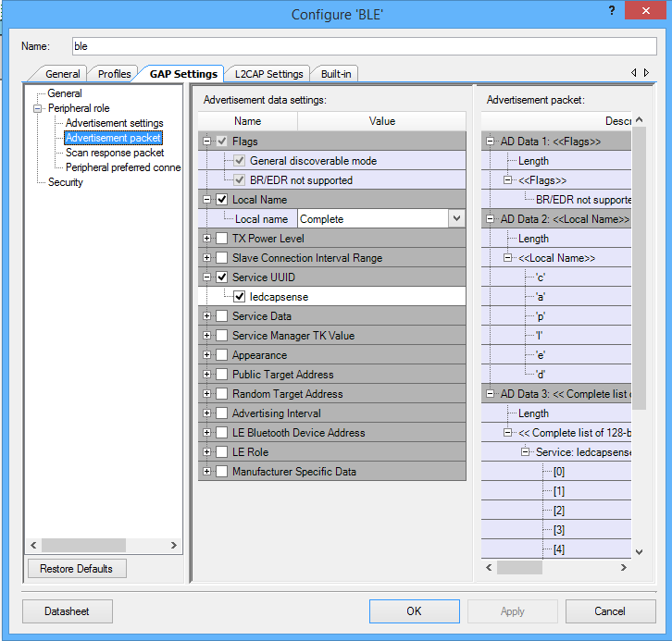Viewport: 672px width, 641px height.
Task: Collapse AD Data 3 Complete list node
Action: click(490, 394)
